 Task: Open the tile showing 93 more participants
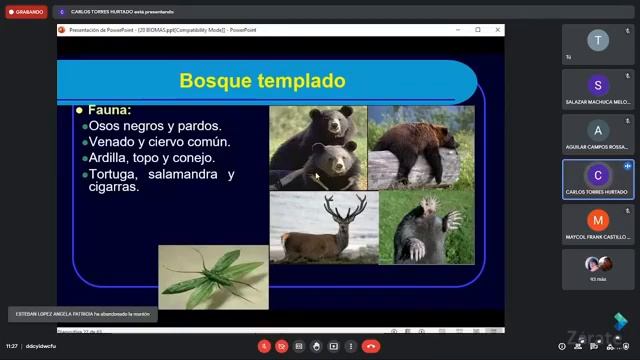[598, 269]
